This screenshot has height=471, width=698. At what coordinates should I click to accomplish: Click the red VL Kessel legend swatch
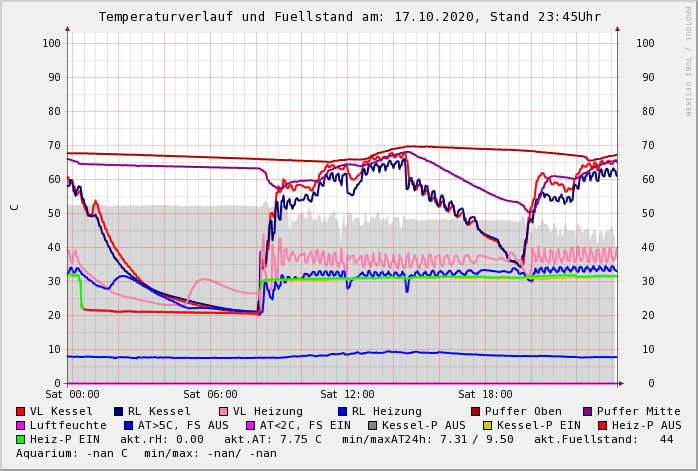pos(21,412)
